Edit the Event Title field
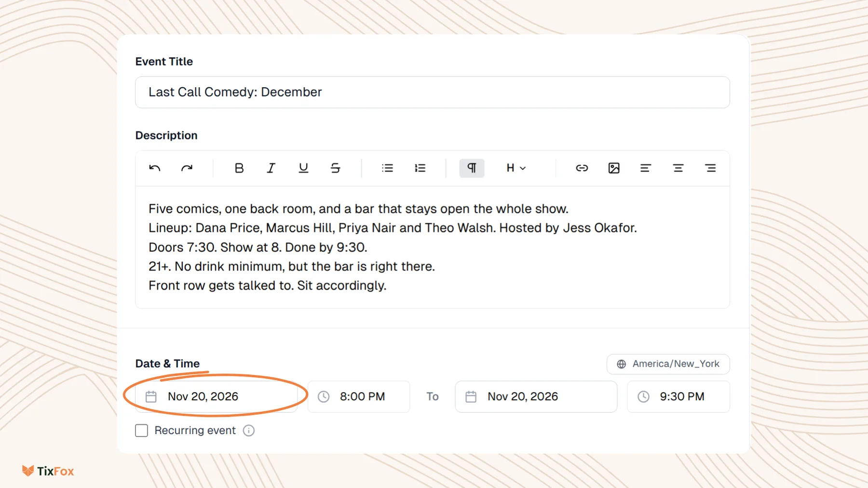Image resolution: width=868 pixels, height=488 pixels. pos(432,92)
